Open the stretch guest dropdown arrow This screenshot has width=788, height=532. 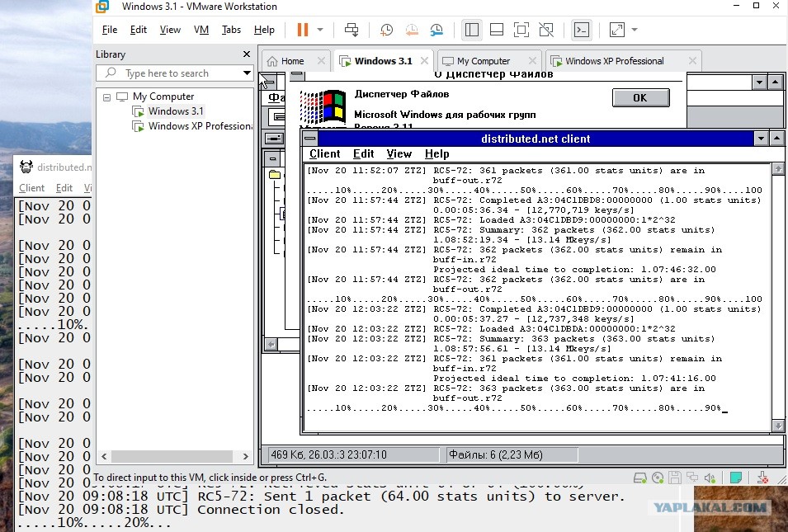tap(635, 30)
